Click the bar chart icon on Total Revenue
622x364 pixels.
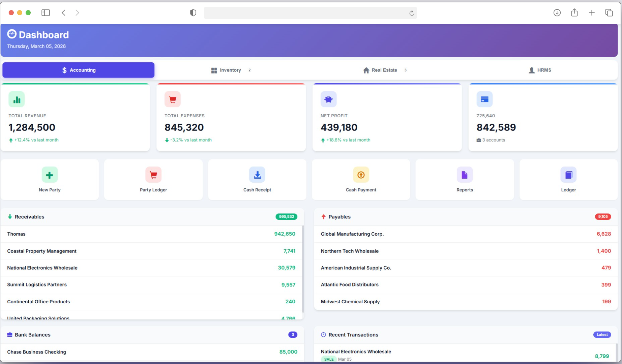click(16, 99)
